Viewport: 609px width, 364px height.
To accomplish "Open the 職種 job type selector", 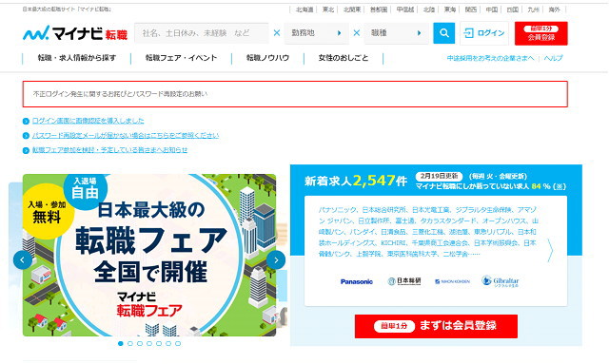I will coord(397,33).
